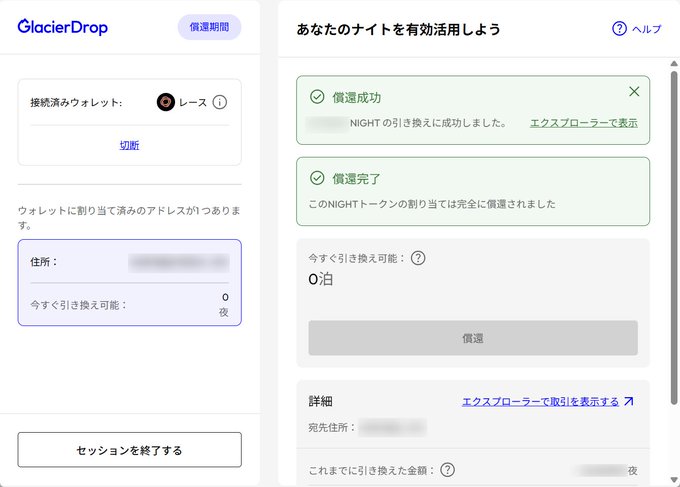Open the wallet info icon next to レース
680x487 pixels.
coord(219,102)
